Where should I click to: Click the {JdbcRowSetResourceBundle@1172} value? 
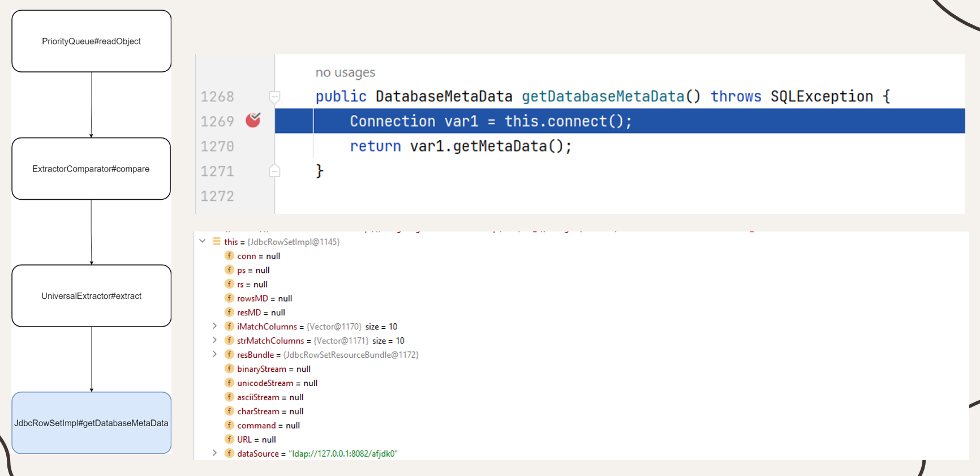point(350,355)
